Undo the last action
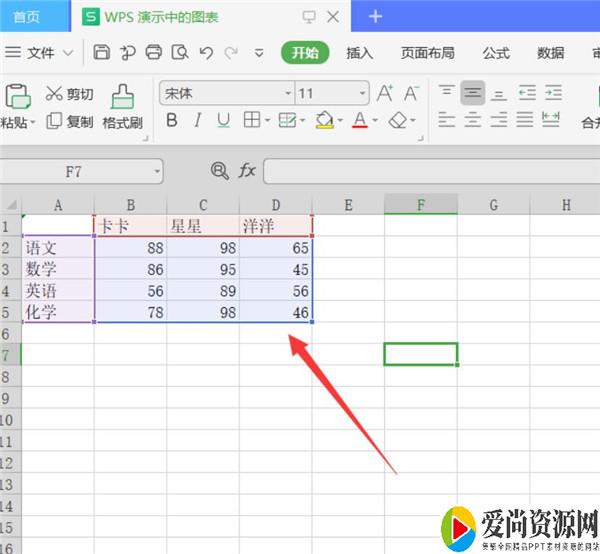 coord(206,53)
